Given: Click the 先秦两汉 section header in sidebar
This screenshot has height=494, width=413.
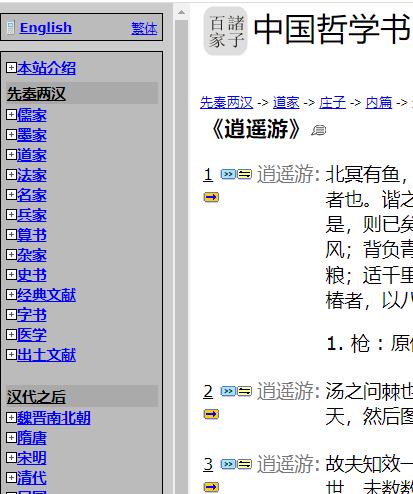Looking at the screenshot, I should [36, 94].
